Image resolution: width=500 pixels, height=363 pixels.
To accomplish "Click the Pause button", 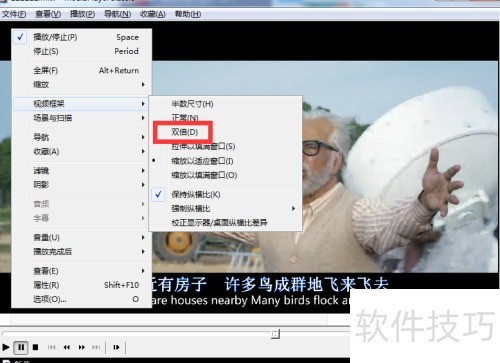I will [21, 347].
